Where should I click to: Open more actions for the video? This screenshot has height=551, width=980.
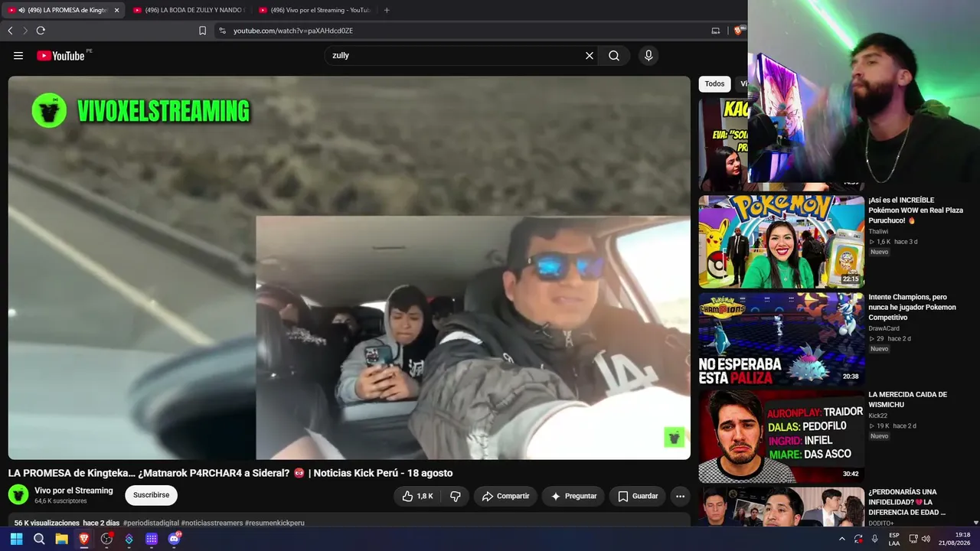pyautogui.click(x=680, y=496)
